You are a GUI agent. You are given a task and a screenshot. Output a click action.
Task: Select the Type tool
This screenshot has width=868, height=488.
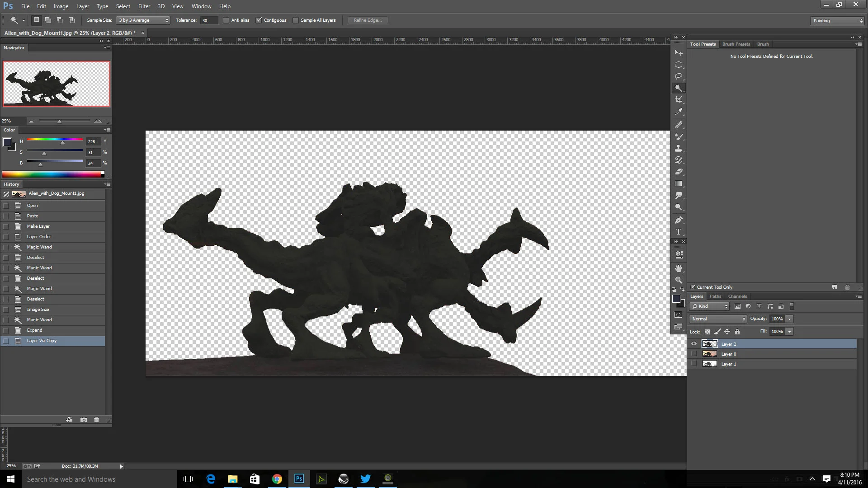pos(679,232)
